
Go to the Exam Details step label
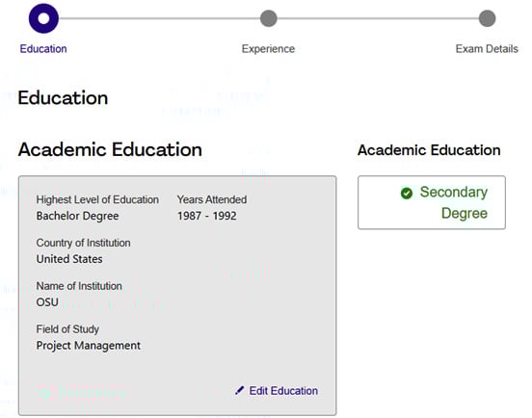[487, 49]
